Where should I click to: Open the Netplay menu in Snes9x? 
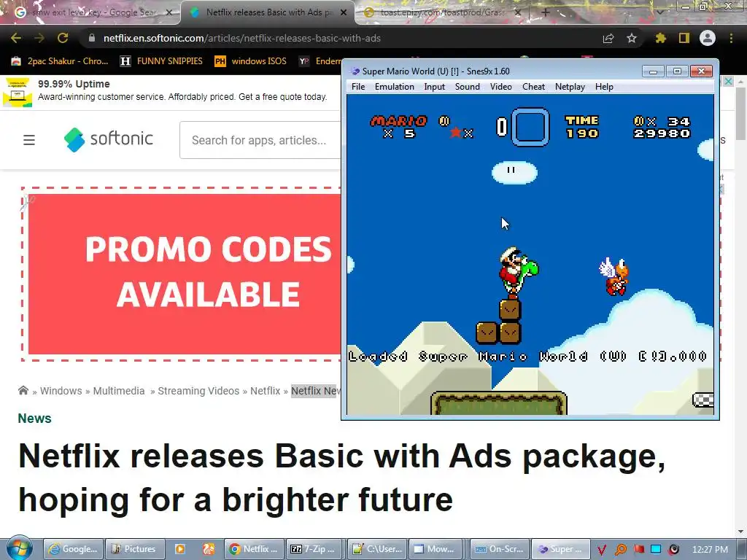tap(570, 87)
